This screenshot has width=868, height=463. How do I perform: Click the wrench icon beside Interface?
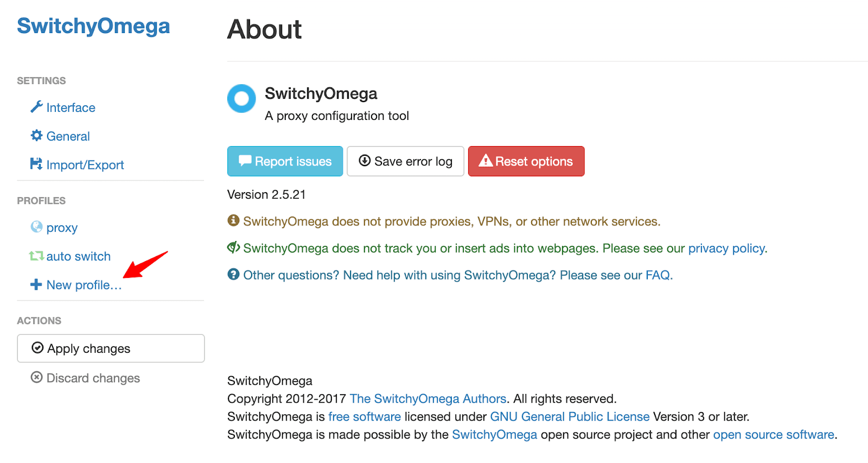(36, 107)
